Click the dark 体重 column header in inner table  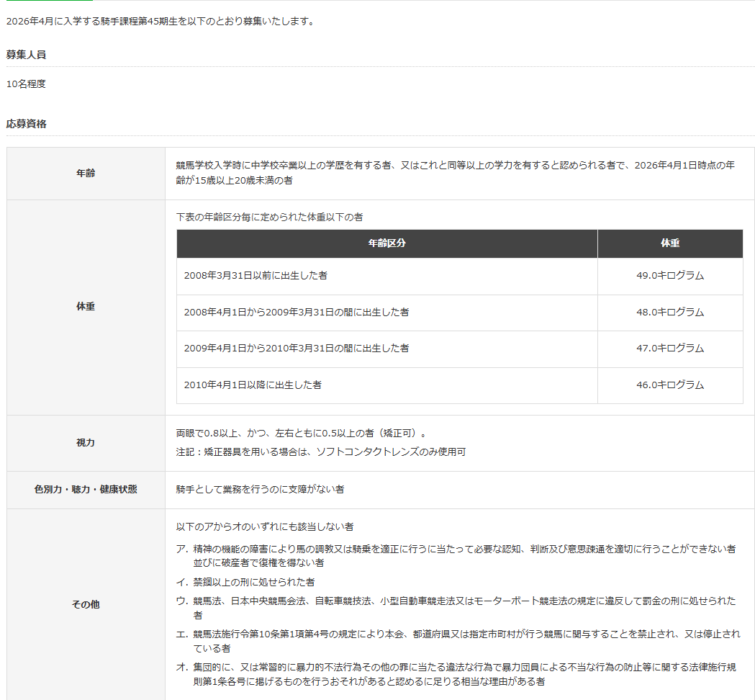pyautogui.click(x=669, y=243)
